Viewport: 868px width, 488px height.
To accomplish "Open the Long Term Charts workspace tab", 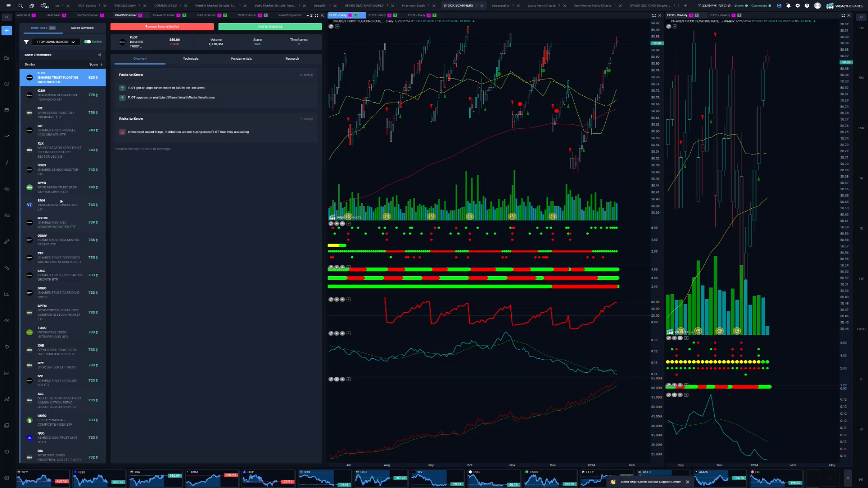I will pyautogui.click(x=542, y=6).
